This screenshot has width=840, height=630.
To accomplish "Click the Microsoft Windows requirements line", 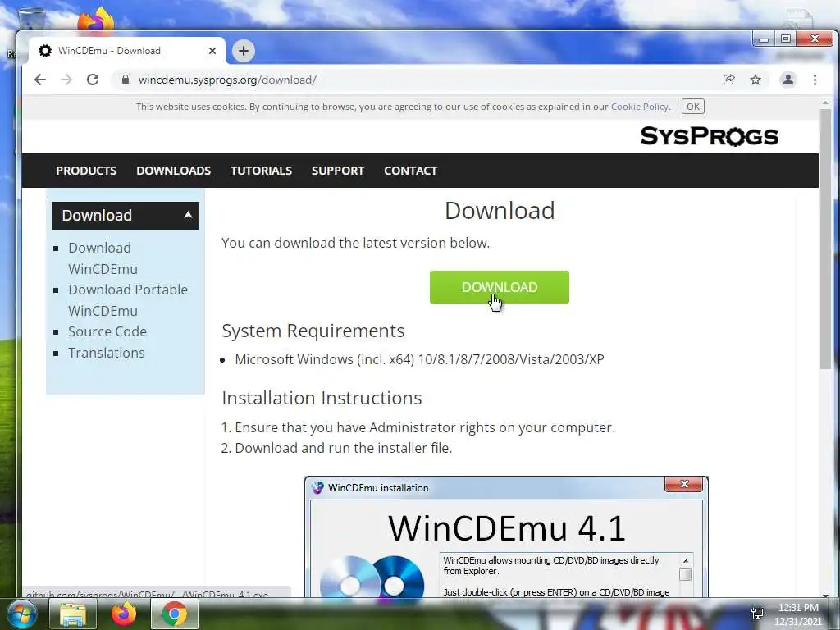I will (x=419, y=359).
